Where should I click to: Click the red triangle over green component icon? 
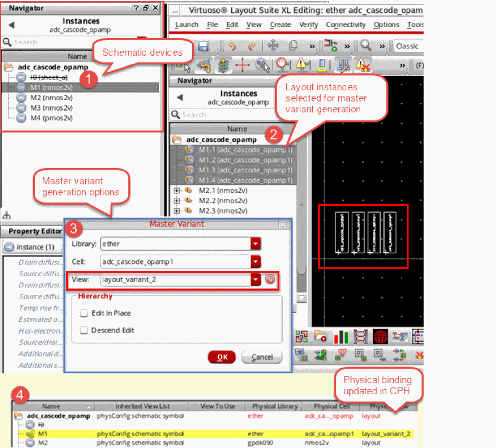(341, 355)
